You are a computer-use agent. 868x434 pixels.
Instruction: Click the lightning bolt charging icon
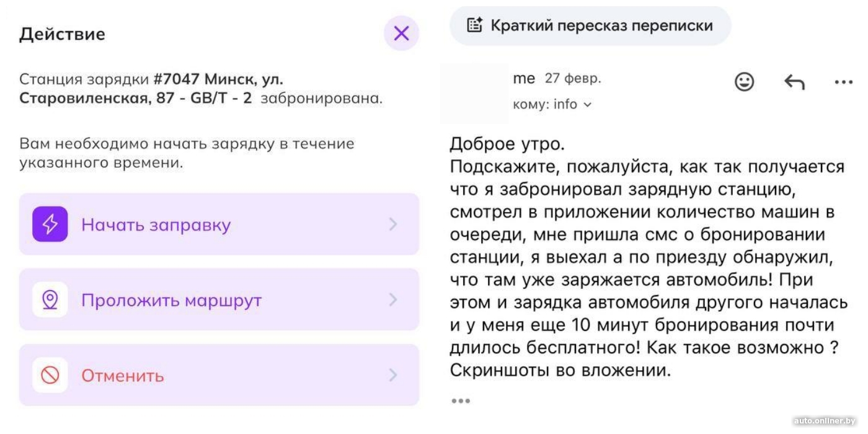50,224
